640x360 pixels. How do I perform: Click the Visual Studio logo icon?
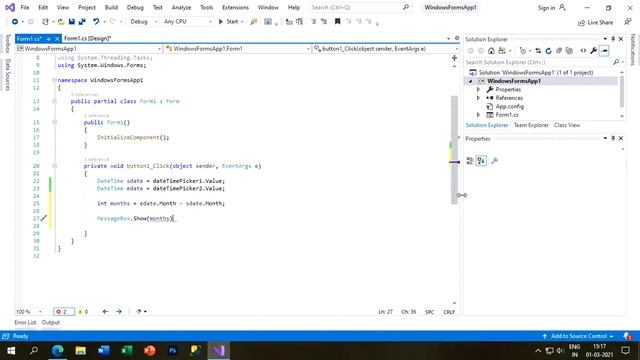click(10, 7)
